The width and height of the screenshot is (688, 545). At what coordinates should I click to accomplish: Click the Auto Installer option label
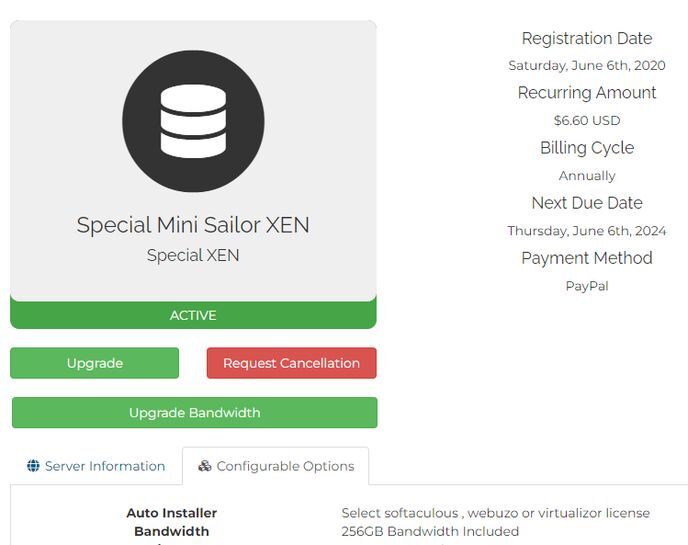pos(171,513)
